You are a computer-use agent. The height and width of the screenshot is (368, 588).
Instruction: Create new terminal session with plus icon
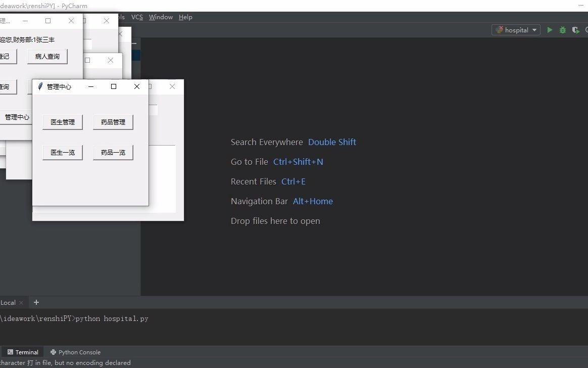click(36, 302)
